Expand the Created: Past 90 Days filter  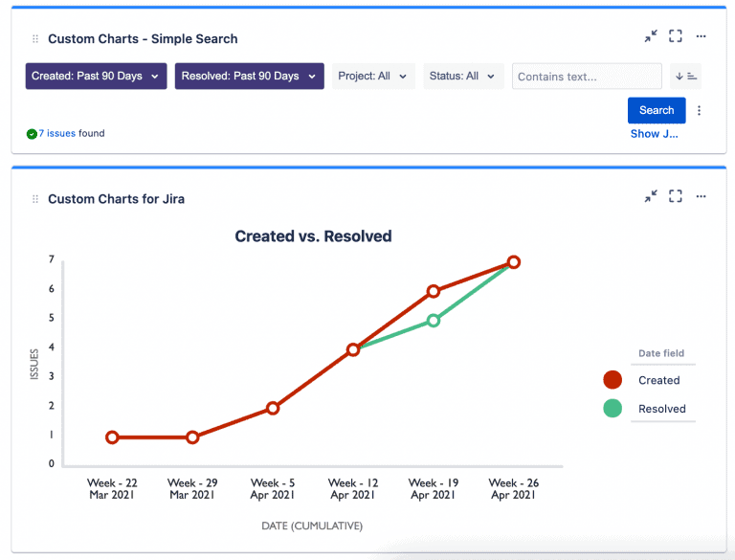tap(96, 77)
